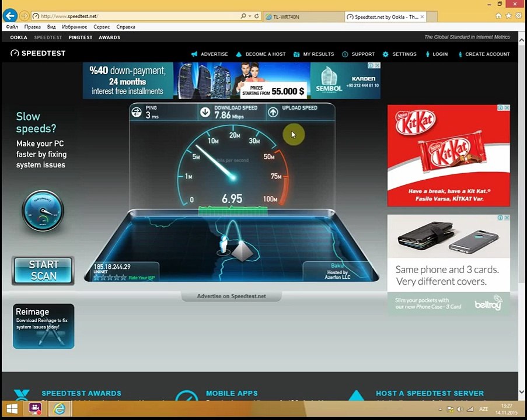Image resolution: width=527 pixels, height=420 pixels.
Task: Click the Rate Your ISP link
Action: tap(142, 278)
